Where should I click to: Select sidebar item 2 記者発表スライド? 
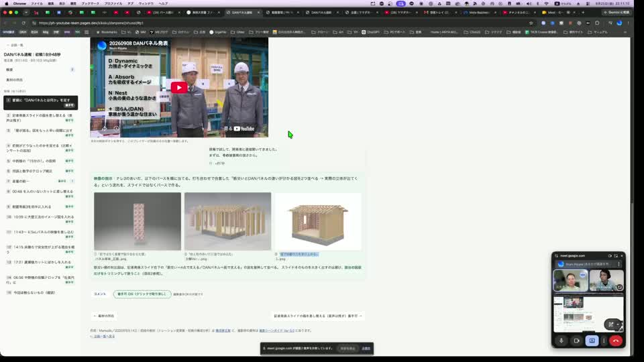(40, 118)
